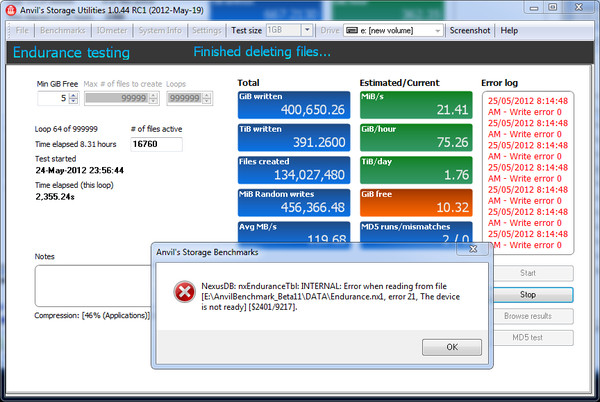Click the Files created 134,027,480 tile
Image resolution: width=600 pixels, height=402 pixels.
[x=293, y=170]
